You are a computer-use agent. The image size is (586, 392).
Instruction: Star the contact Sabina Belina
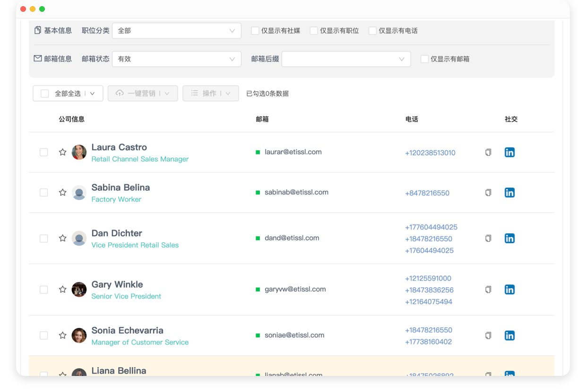coord(62,192)
